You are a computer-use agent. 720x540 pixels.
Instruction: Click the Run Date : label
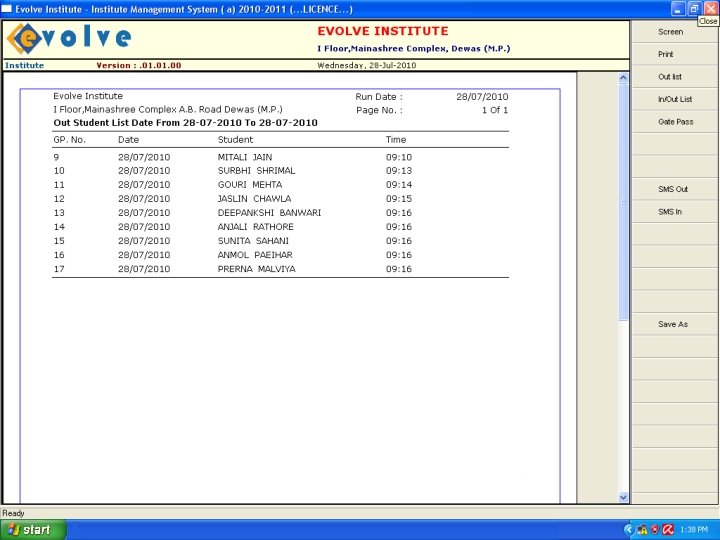coord(379,97)
